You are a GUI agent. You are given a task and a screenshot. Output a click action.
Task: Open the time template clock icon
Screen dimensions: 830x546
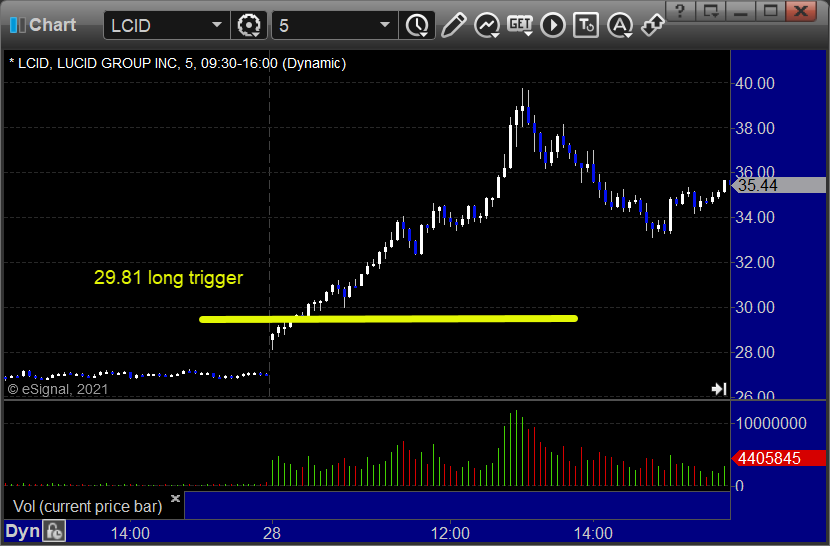click(418, 25)
